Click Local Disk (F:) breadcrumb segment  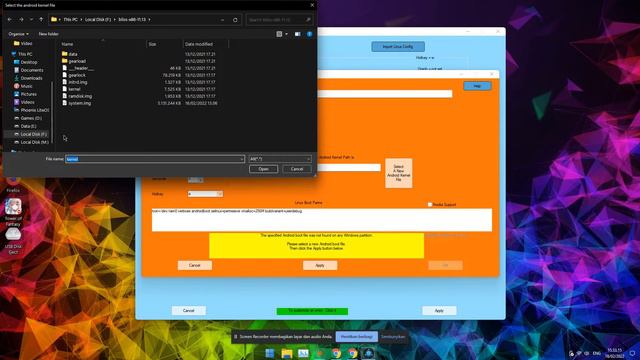point(98,20)
